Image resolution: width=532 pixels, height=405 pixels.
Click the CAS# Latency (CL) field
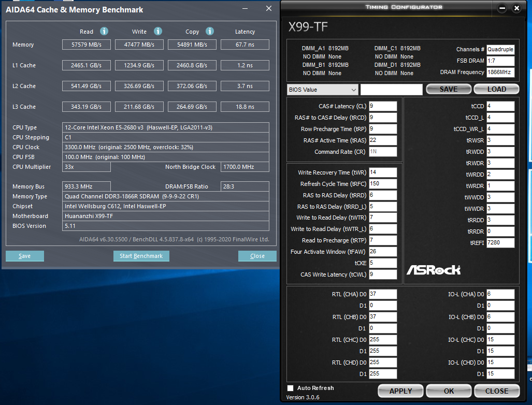(x=383, y=106)
